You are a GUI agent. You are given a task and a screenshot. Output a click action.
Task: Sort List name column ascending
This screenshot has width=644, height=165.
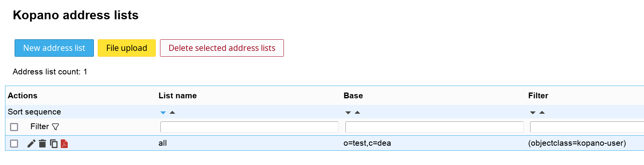[x=172, y=113]
